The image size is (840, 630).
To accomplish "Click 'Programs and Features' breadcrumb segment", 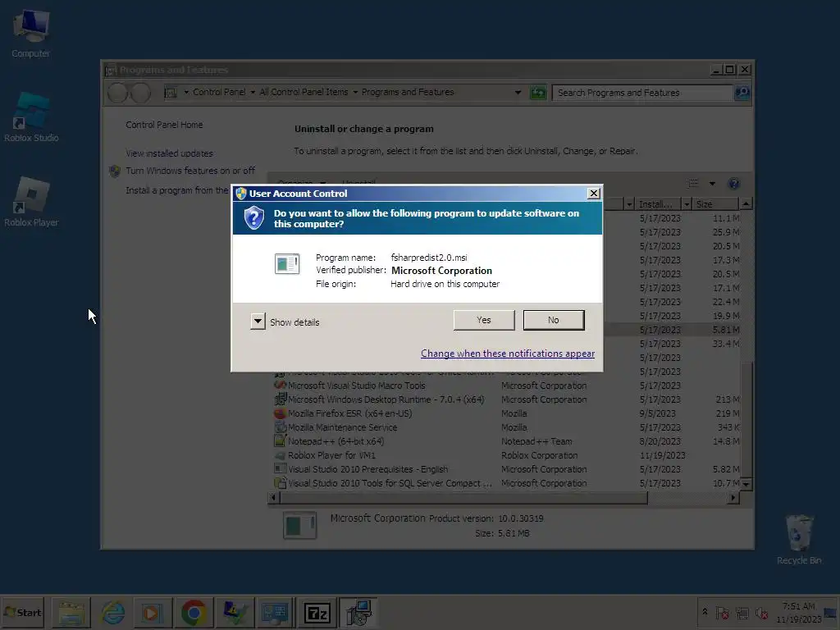I will [407, 92].
